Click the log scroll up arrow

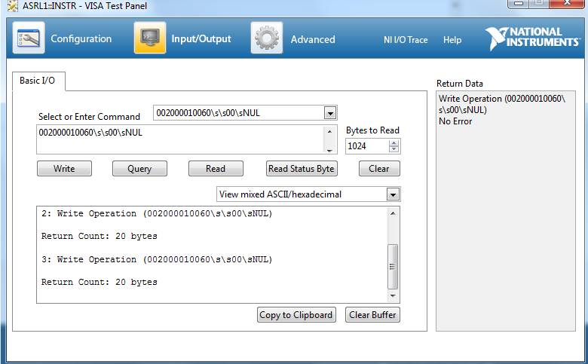coord(393,213)
